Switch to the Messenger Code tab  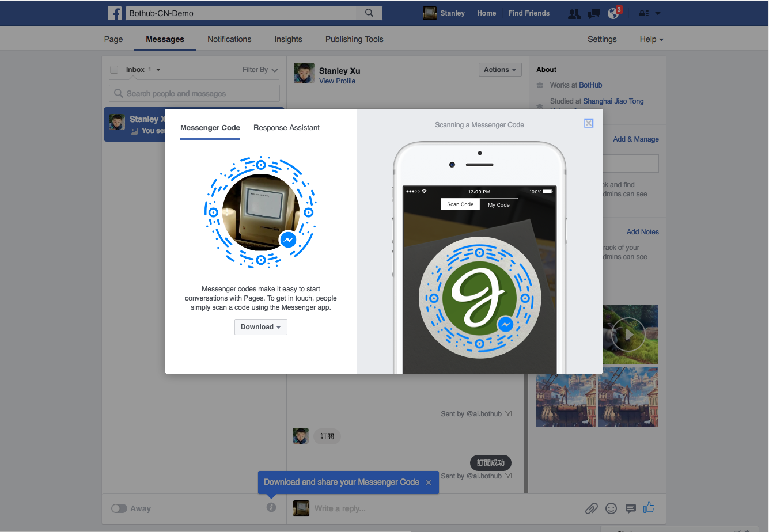(210, 128)
